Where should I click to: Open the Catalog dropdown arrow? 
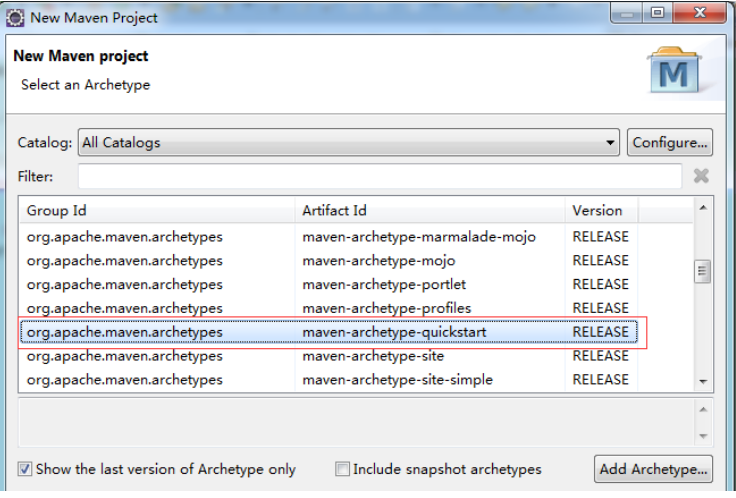pyautogui.click(x=610, y=143)
